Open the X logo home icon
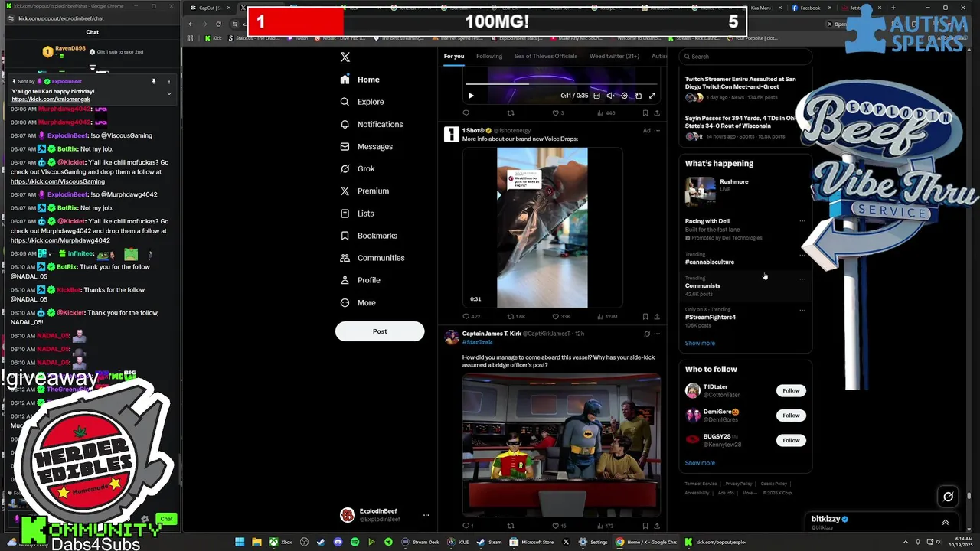Viewport: 980px width, 551px height. 345,57
